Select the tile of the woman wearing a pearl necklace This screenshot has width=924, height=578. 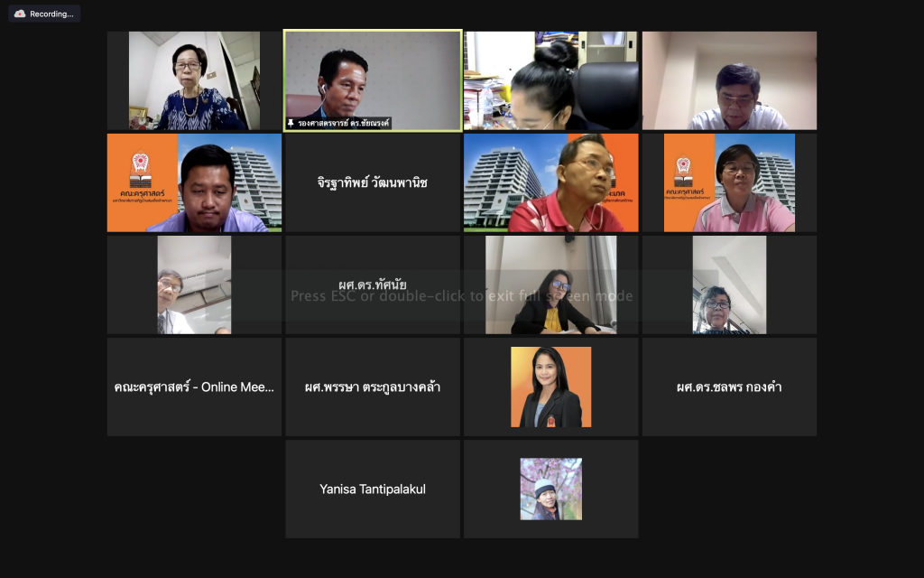[195, 80]
